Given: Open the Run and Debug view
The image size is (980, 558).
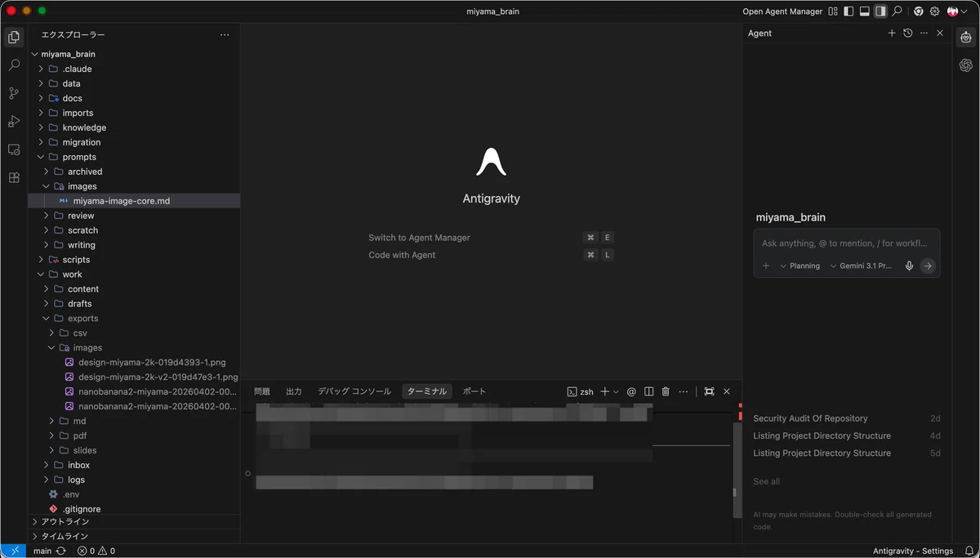Looking at the screenshot, I should [x=14, y=122].
